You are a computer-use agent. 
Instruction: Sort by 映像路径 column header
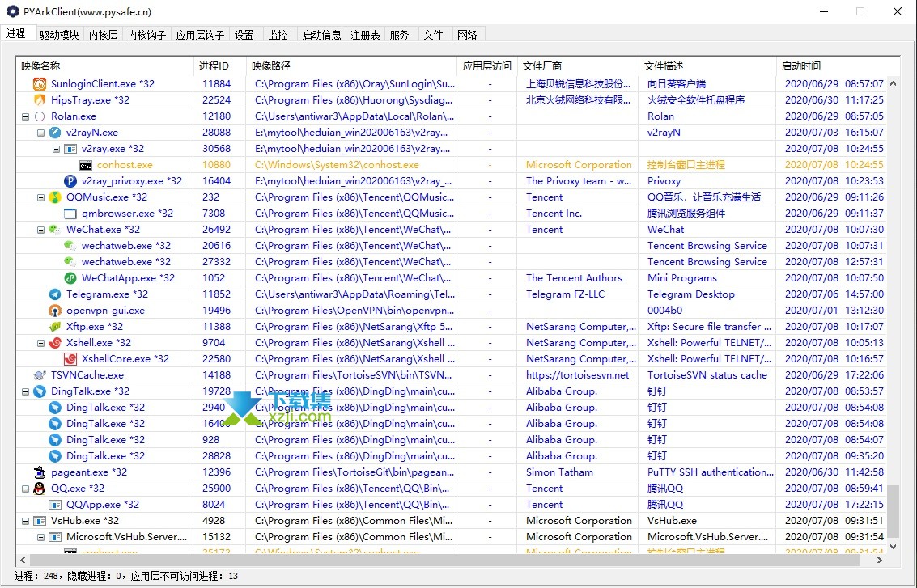point(351,66)
